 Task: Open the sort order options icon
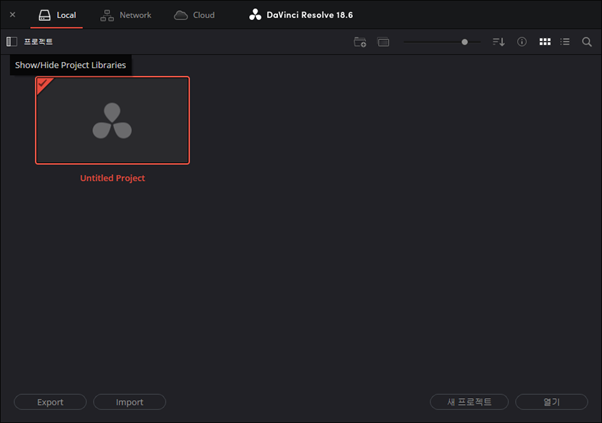[x=498, y=42]
